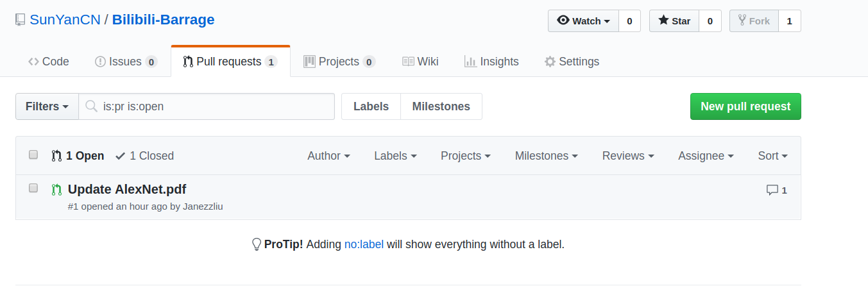Click the Fork button
The image size is (868, 286).
tap(754, 21)
